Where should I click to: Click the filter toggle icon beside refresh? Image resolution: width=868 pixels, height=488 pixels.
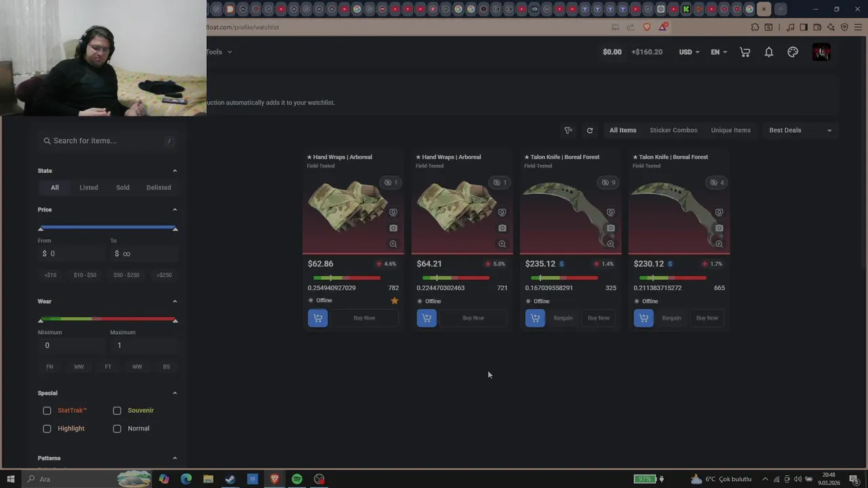click(x=568, y=130)
